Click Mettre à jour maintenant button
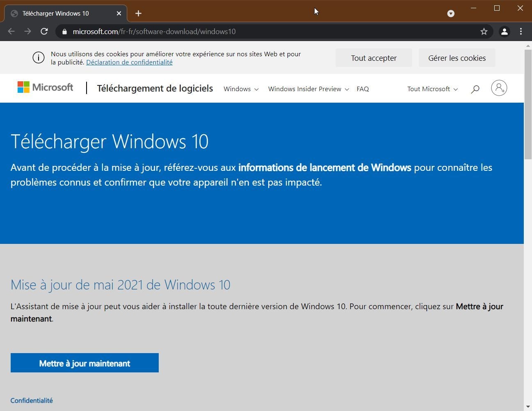This screenshot has width=532, height=411. click(x=84, y=363)
